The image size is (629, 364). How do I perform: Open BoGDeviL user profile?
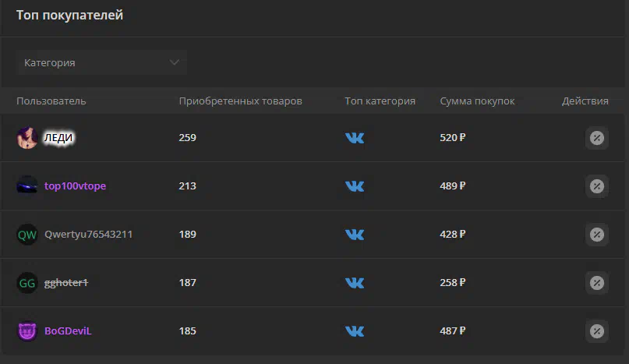tap(68, 331)
